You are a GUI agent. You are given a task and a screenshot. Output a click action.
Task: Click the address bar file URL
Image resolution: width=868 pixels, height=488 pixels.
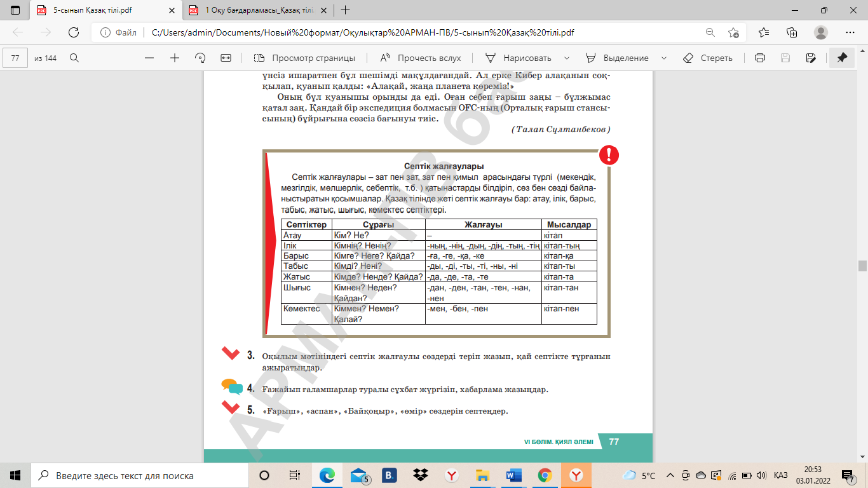pos(363,32)
